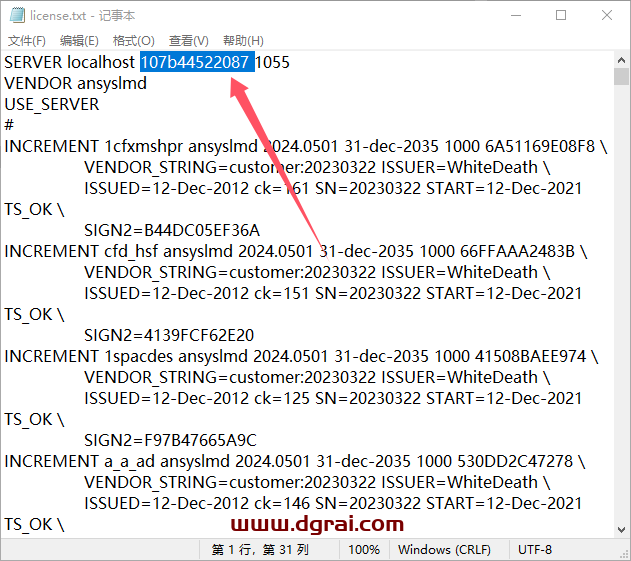
Task: Click the Notepad icon in the title bar
Action: [x=17, y=15]
